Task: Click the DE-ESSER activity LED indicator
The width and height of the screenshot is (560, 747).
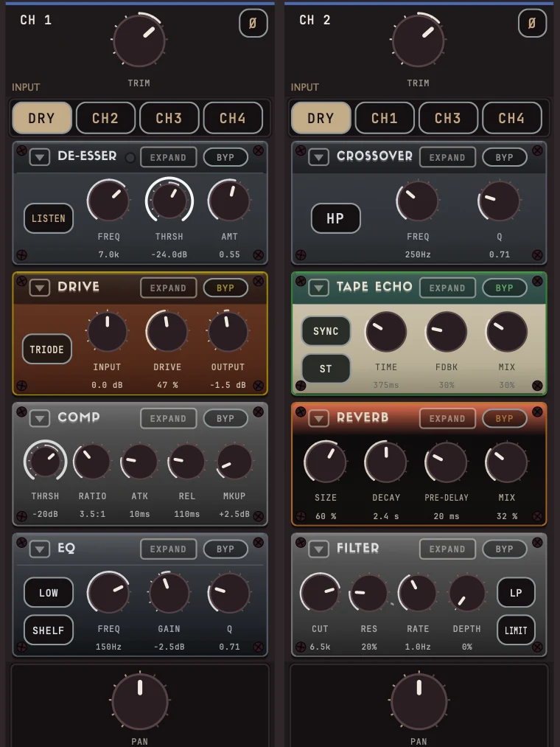Action: click(x=130, y=158)
